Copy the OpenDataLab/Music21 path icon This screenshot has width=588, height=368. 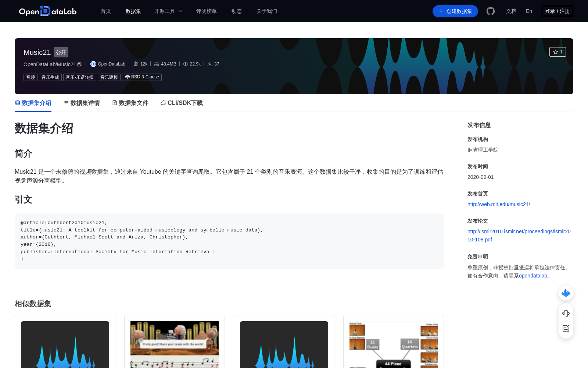click(x=79, y=64)
